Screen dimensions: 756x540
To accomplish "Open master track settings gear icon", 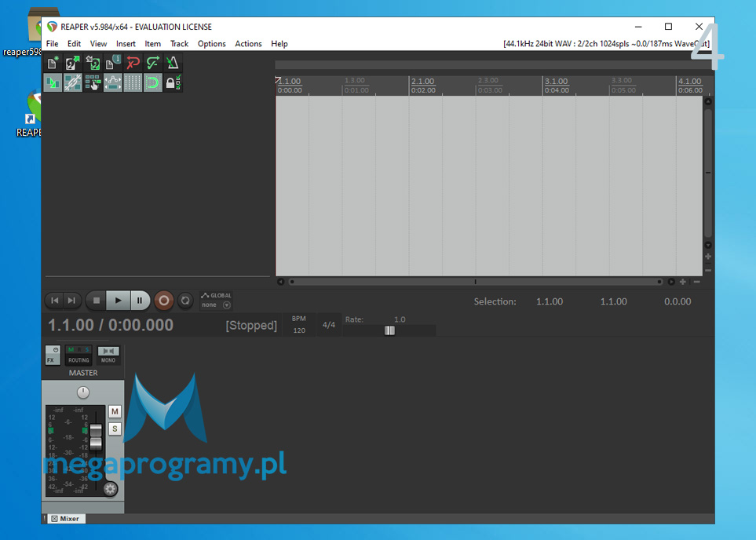I will (110, 490).
